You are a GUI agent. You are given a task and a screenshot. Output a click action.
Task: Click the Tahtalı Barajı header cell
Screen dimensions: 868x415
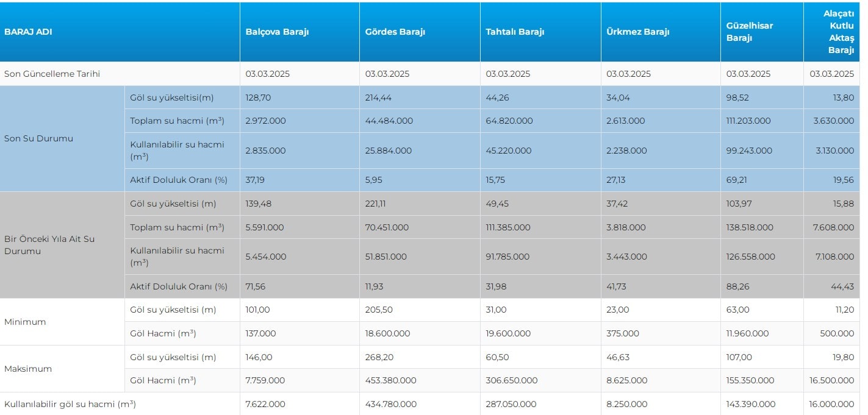(515, 32)
